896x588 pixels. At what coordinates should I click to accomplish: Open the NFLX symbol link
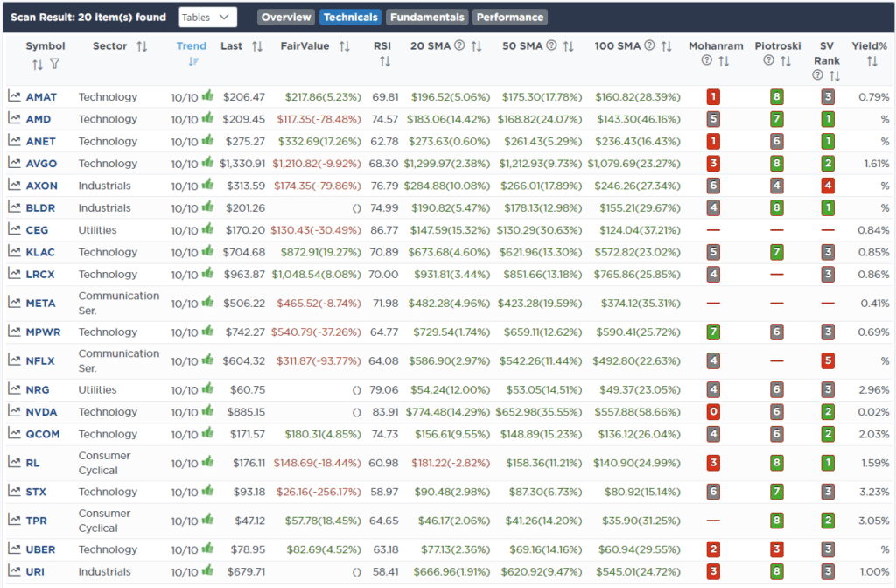pyautogui.click(x=40, y=361)
